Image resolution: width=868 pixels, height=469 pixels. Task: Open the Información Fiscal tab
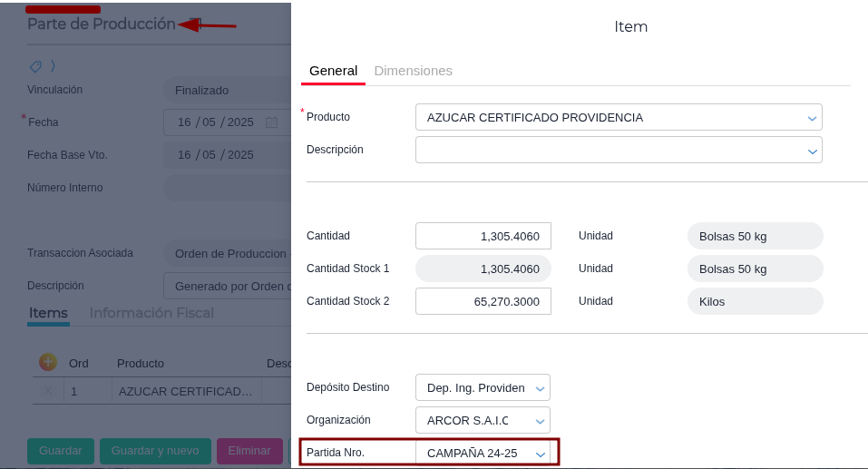coord(151,313)
